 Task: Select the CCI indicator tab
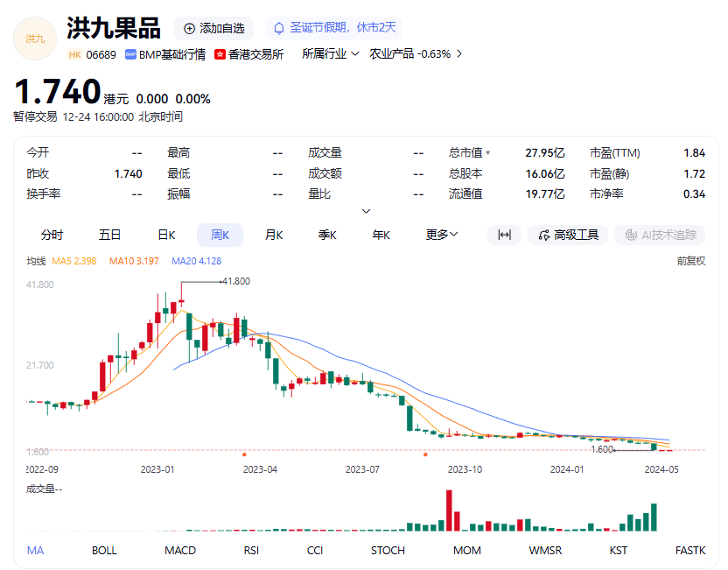tap(315, 551)
